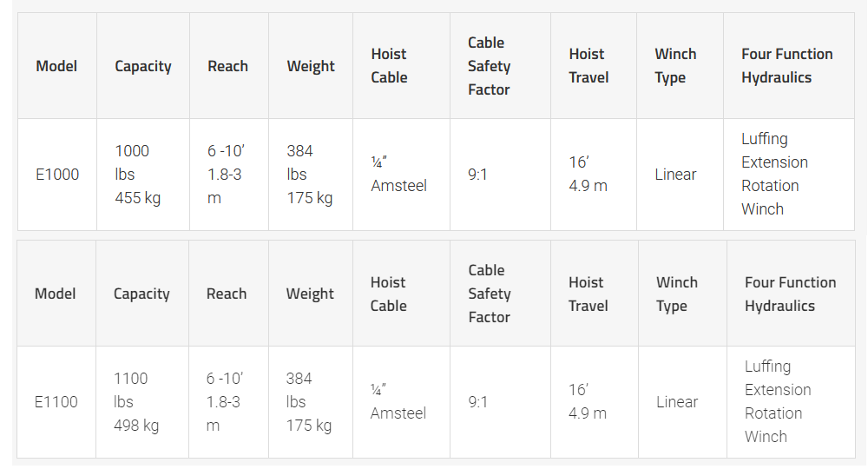Click the E1000 row's Luffing Extension hydraulics cell
The image size is (868, 469).
(x=774, y=175)
